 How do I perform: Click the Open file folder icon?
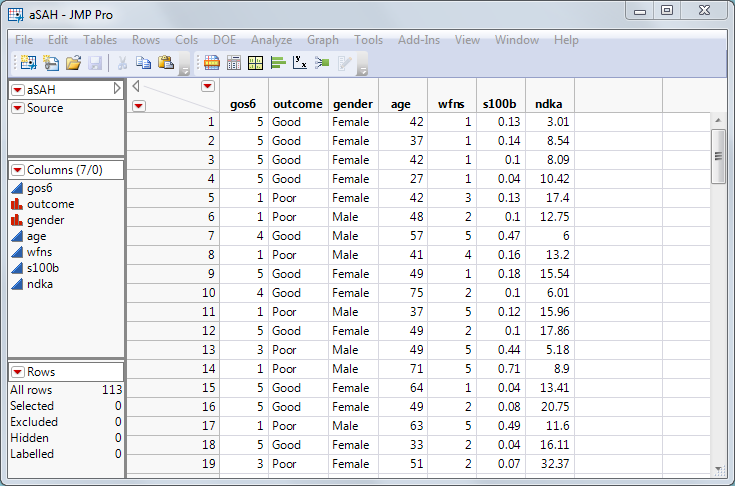73,63
